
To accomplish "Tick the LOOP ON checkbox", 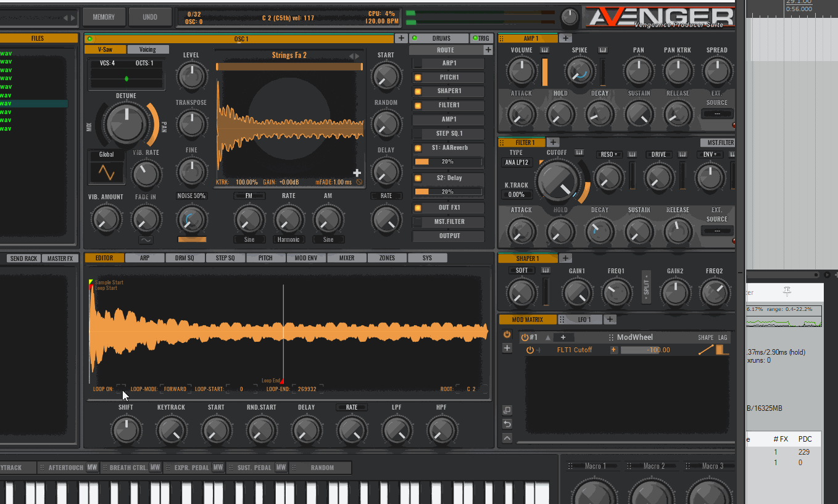I will 120,388.
